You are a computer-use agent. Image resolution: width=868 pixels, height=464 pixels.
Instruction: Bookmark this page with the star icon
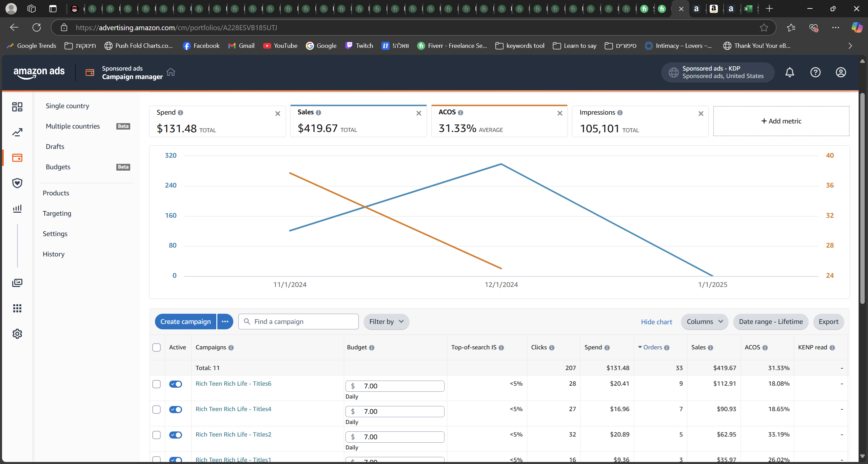pos(764,27)
